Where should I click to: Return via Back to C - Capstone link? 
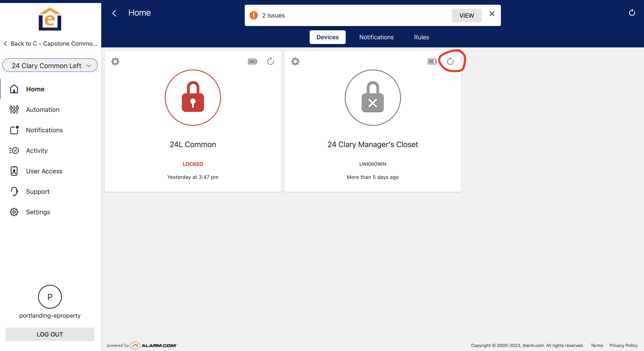tap(50, 44)
